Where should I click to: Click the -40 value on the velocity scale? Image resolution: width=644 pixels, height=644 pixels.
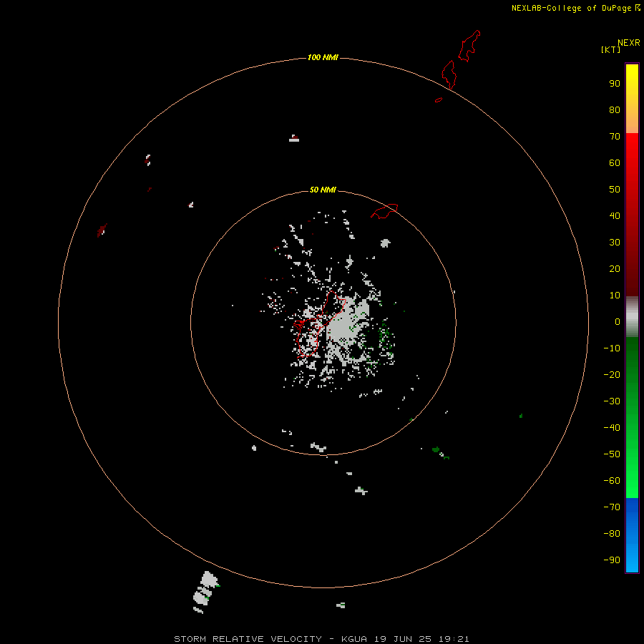coord(612,428)
